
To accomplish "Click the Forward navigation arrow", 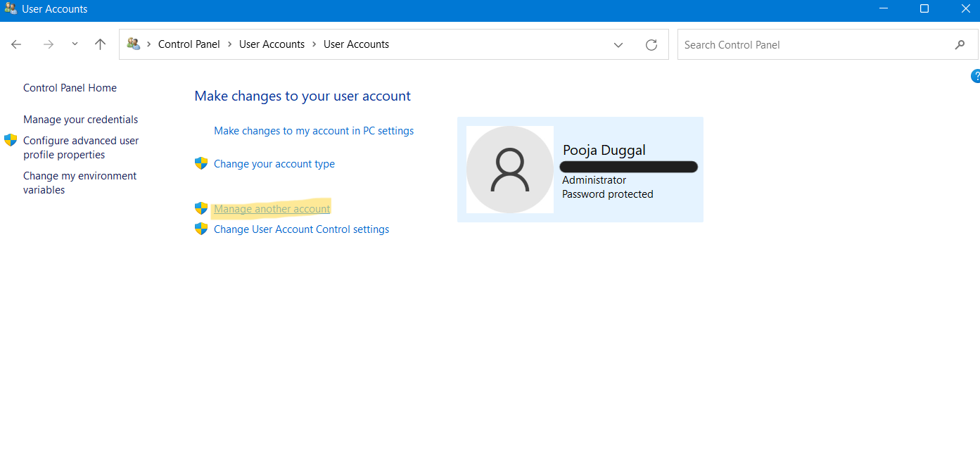I will point(49,44).
